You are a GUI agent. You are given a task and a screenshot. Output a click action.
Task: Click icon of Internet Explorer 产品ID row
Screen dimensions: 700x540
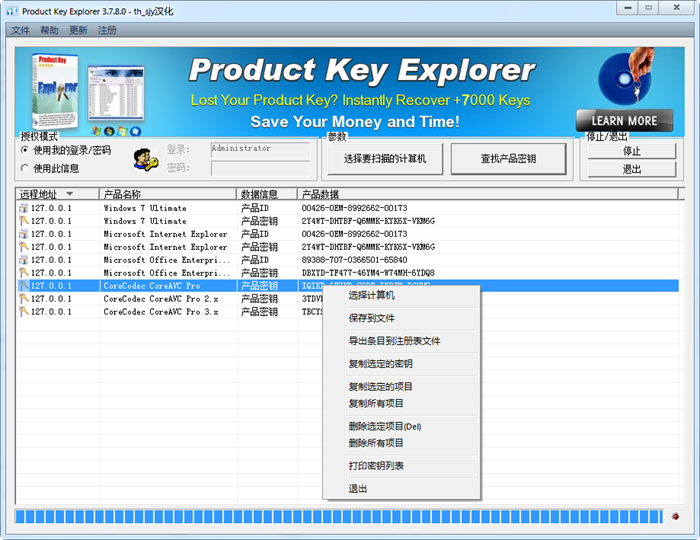[23, 234]
